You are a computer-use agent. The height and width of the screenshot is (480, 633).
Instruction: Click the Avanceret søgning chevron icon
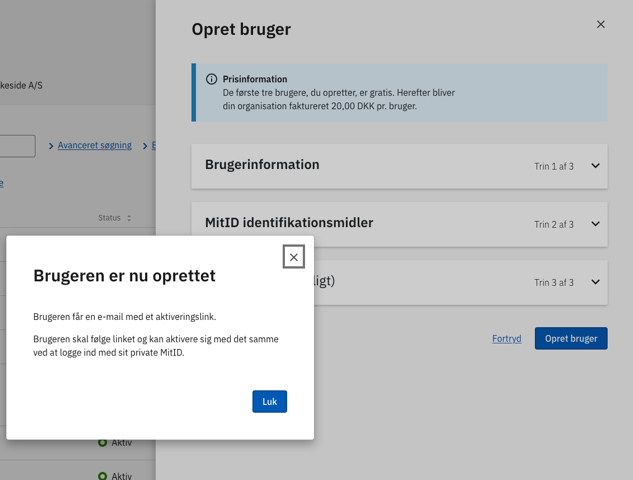point(51,146)
